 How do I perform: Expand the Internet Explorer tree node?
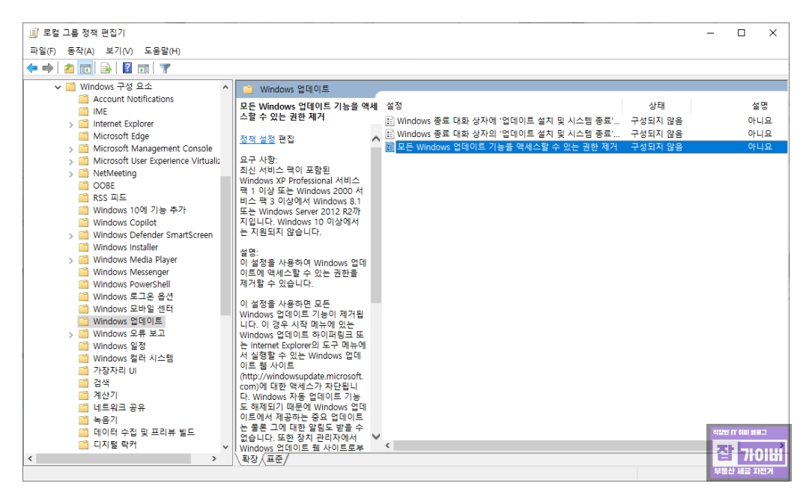tap(71, 124)
